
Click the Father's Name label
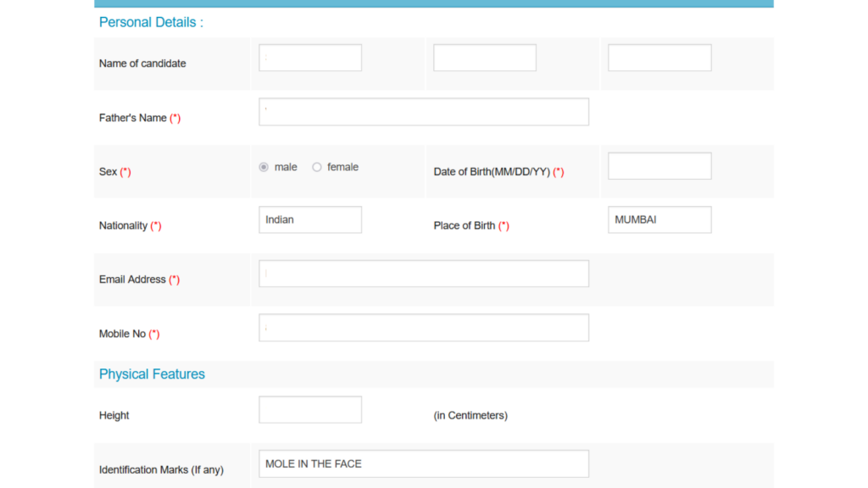coord(133,119)
